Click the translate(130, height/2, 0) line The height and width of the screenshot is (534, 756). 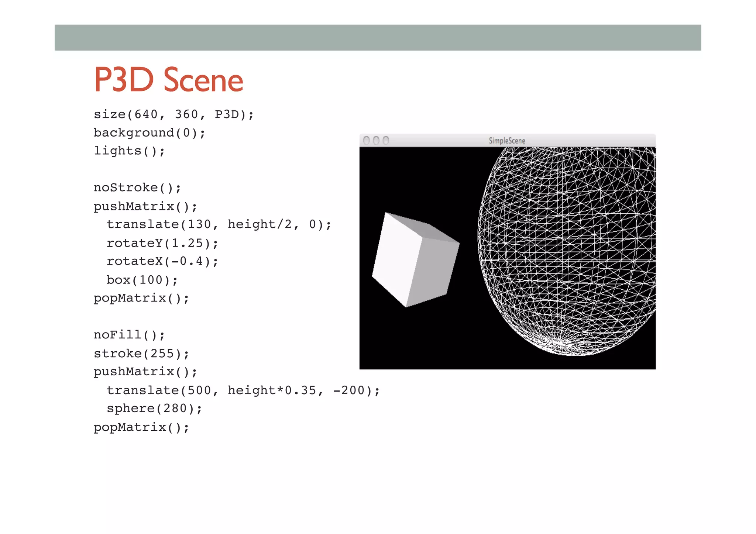219,224
